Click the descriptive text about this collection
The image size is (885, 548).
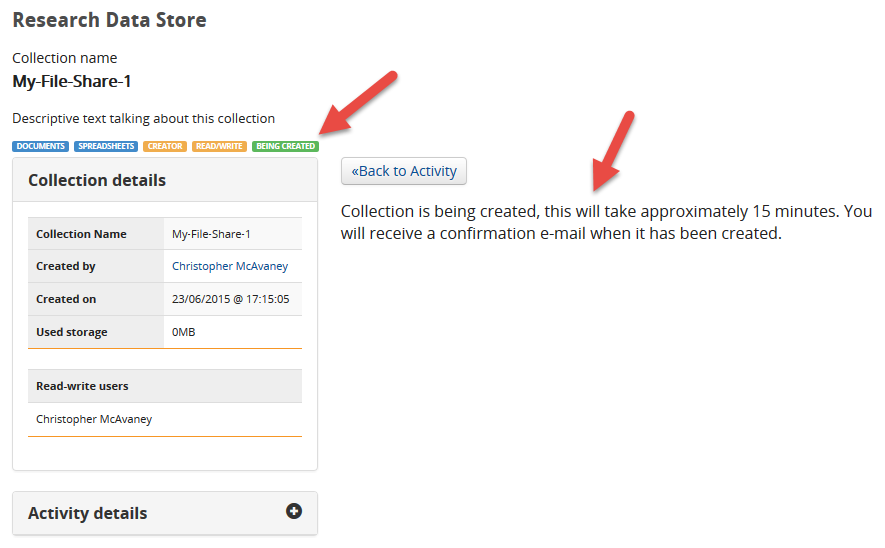[143, 119]
